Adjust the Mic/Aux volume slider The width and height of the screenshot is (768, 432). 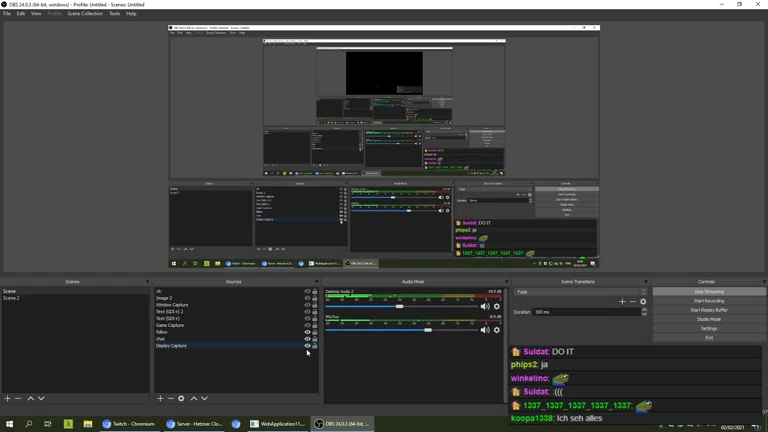coord(428,330)
